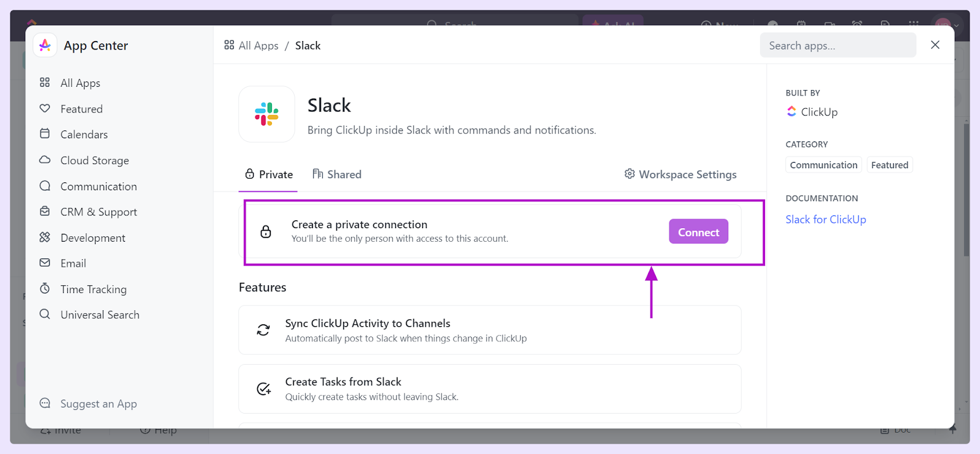Select the Private tab
Screen dimensions: 980x454
[269, 174]
